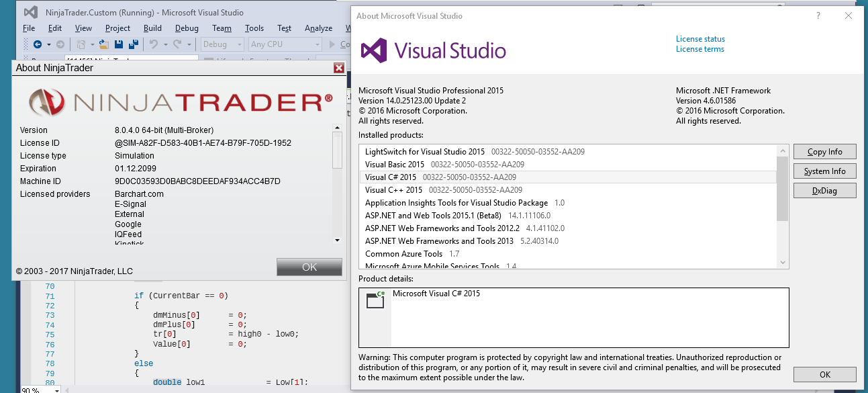Click the System Info button

[824, 171]
